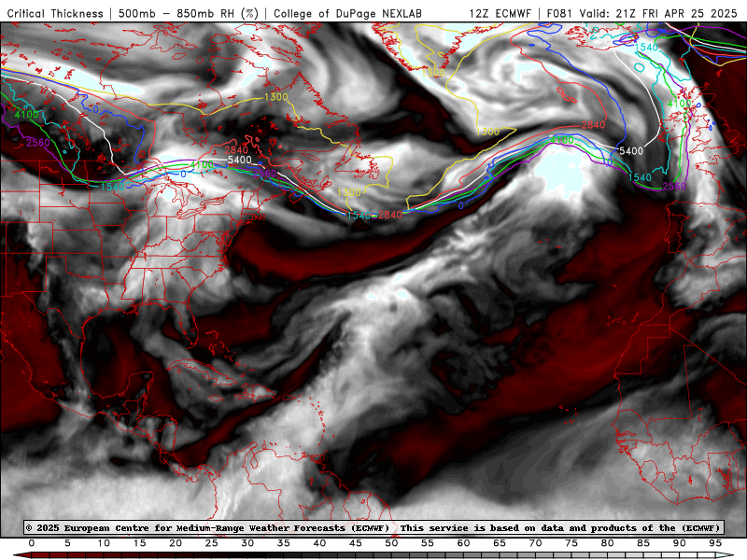Click colorbar tick label "5"
Viewport: 747px width, 560px height.
(x=67, y=543)
